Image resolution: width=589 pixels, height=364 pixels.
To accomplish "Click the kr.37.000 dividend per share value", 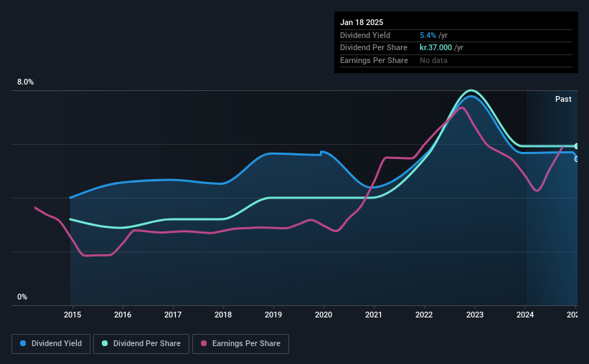I will click(x=435, y=48).
